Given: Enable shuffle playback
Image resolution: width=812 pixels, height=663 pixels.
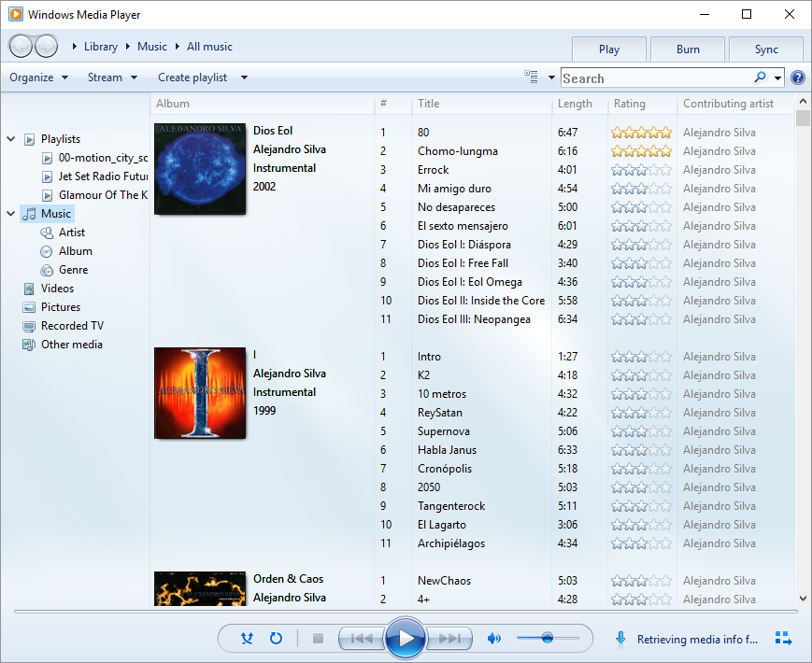Looking at the screenshot, I should [x=247, y=638].
